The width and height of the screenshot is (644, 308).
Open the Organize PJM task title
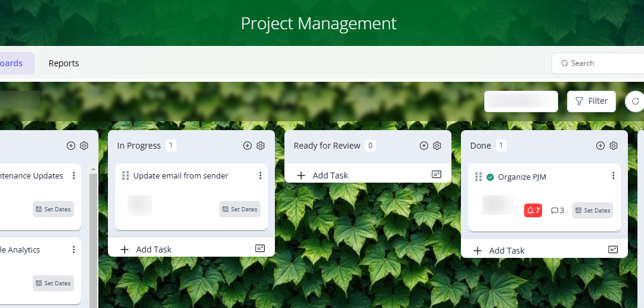click(x=522, y=177)
